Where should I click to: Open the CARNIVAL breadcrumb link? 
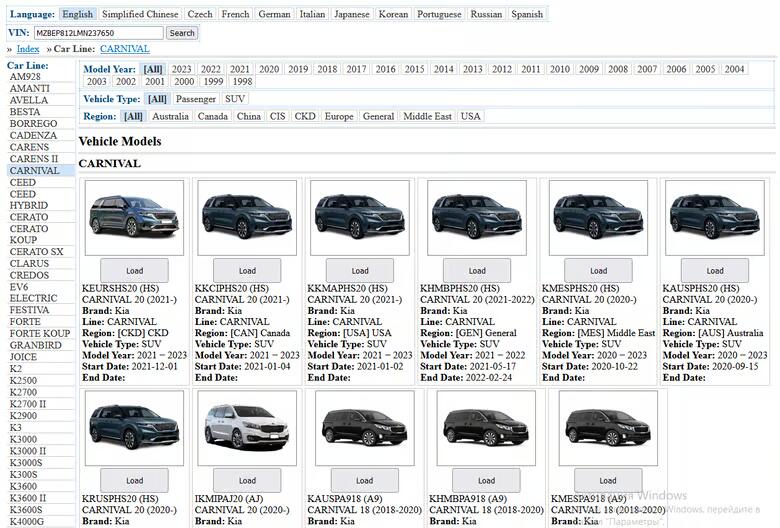[124, 49]
